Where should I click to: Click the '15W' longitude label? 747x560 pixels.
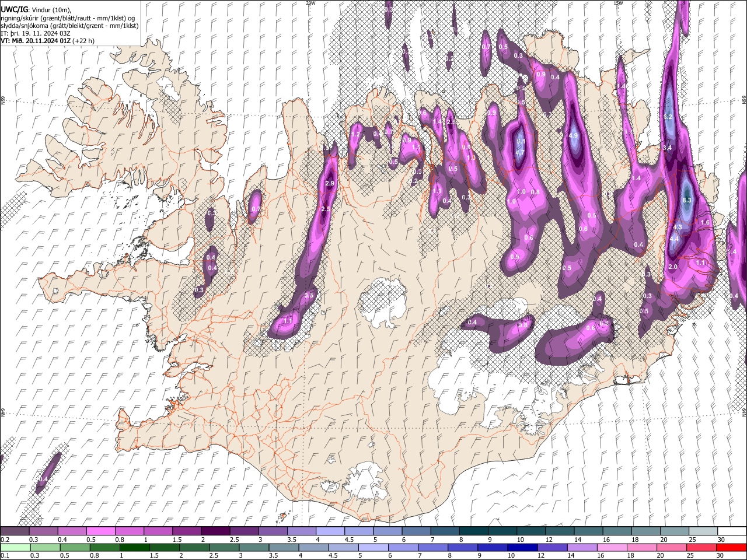(x=618, y=3)
